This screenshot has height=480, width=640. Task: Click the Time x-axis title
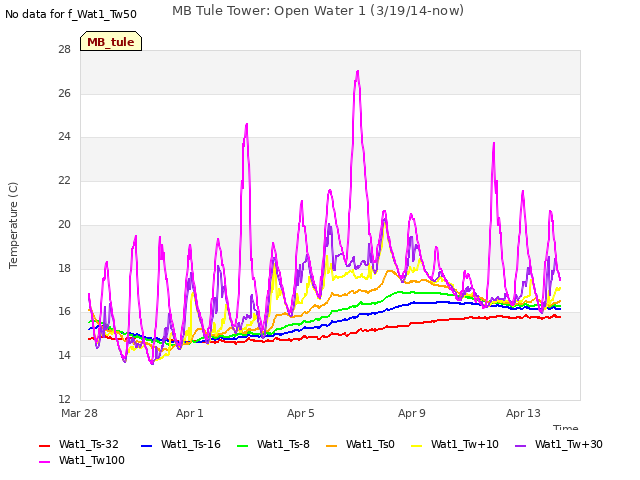[x=565, y=427]
